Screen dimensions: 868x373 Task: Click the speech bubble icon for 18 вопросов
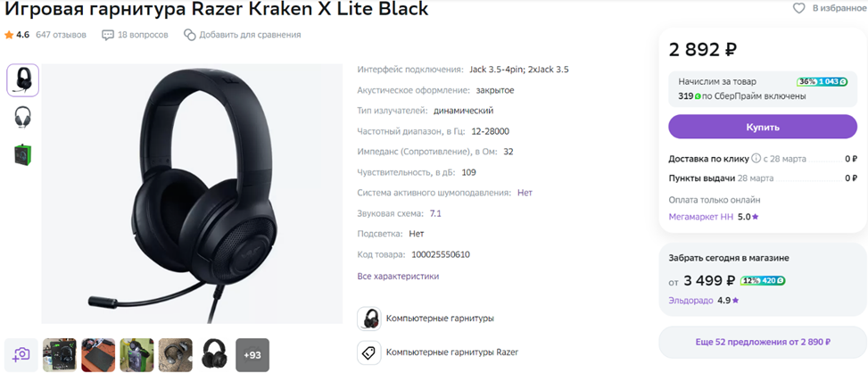tap(108, 35)
